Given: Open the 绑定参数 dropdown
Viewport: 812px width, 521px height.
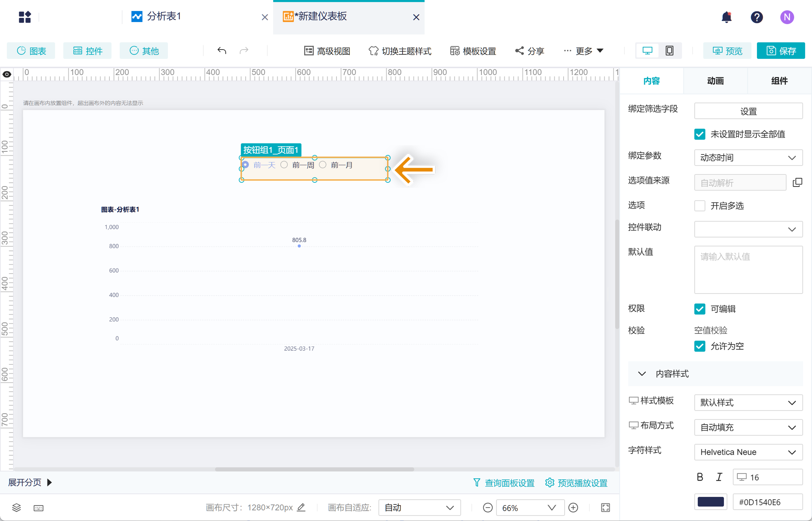Looking at the screenshot, I should pos(748,158).
